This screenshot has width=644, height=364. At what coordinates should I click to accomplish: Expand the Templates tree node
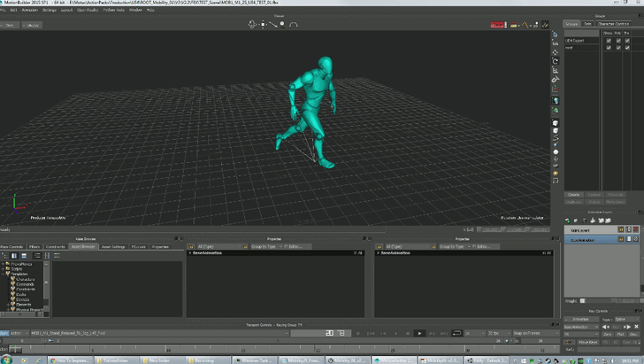point(4,274)
